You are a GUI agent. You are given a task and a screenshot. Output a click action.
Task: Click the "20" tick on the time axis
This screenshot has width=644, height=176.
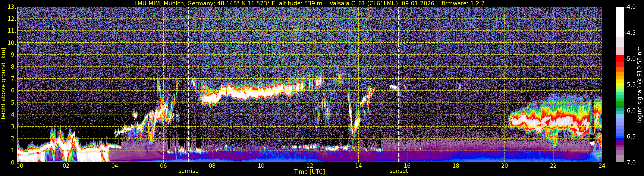[x=505, y=166]
